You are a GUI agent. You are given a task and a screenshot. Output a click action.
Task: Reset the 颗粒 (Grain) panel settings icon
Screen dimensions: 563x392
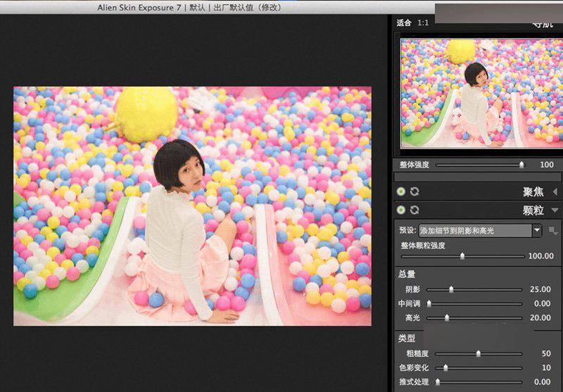[415, 210]
